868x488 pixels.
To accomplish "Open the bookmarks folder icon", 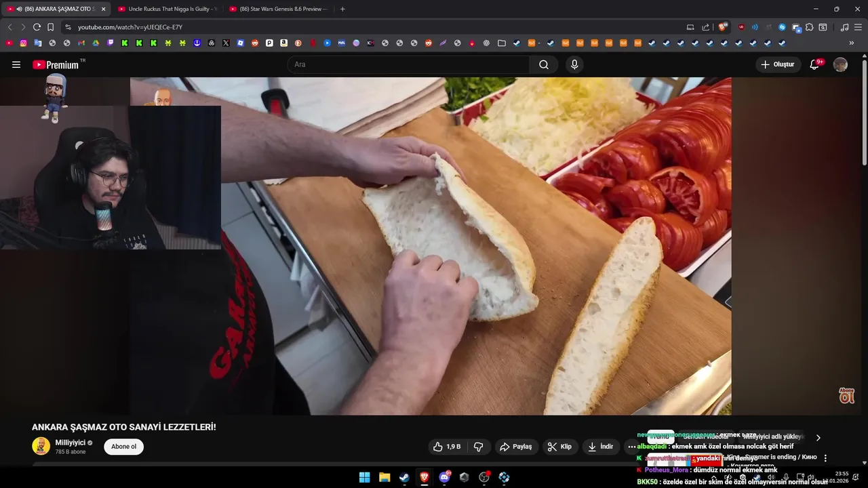I will coord(502,43).
